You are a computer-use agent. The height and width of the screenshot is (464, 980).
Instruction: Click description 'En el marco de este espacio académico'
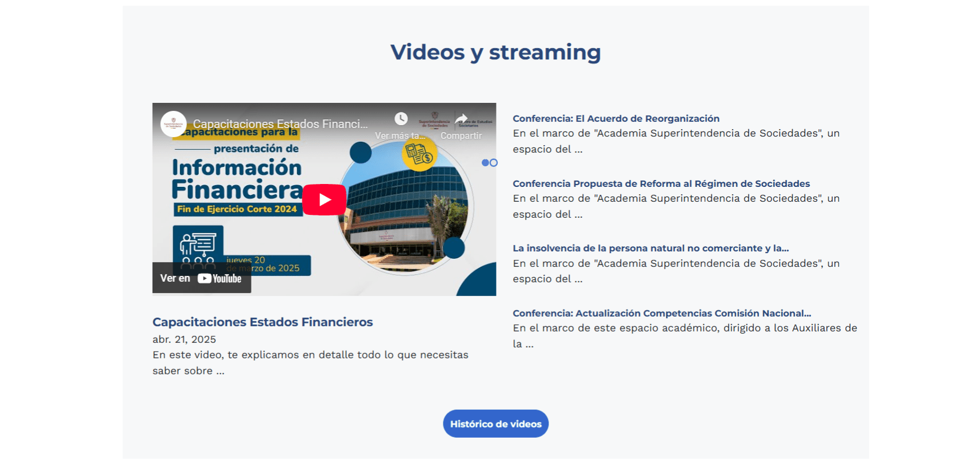point(685,336)
